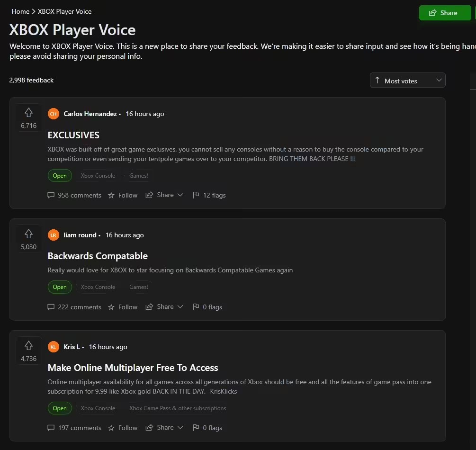Expand Share chevron on Backwards Compatable post
Viewport: 476px width, 450px height.
(x=180, y=306)
